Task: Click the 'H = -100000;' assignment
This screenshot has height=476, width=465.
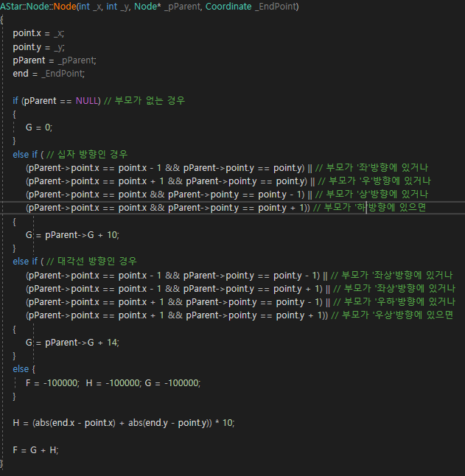Action: click(x=113, y=383)
